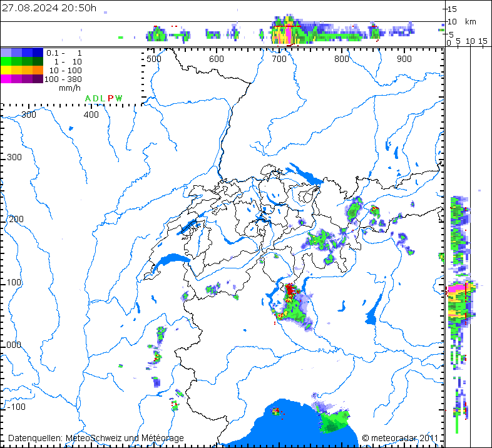This screenshot has height=448, width=492.
Task: Click the green letter L in ADLPW
Action: click(103, 98)
